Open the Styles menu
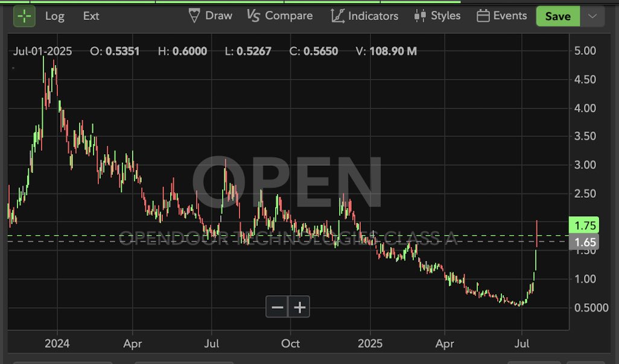The width and height of the screenshot is (619, 364). [437, 16]
